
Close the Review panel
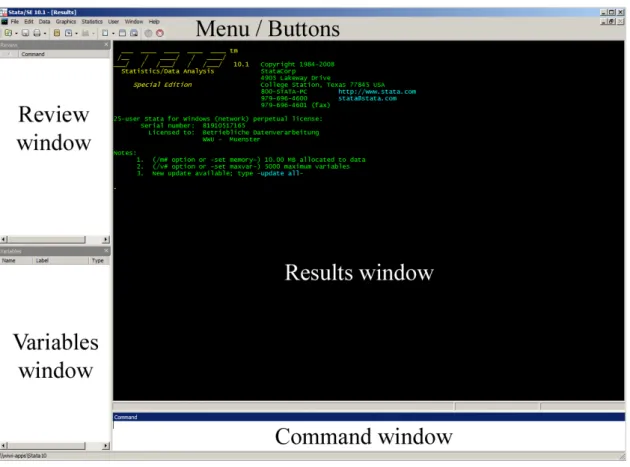coord(106,45)
